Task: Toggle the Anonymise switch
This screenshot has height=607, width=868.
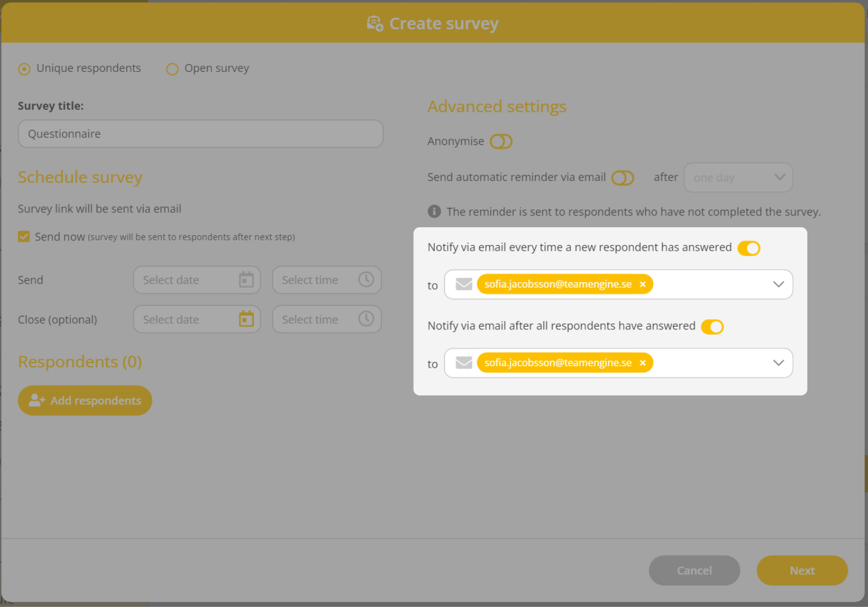Action: [x=501, y=141]
